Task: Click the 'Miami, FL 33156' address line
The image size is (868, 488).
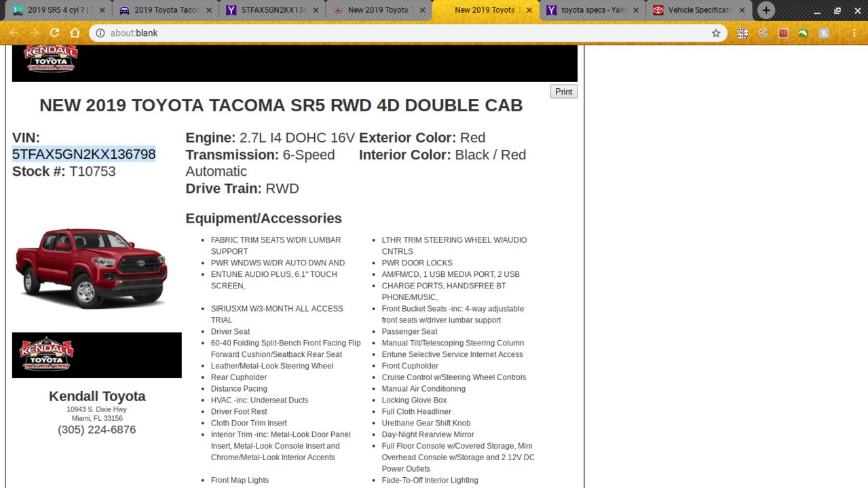Action: (x=97, y=418)
